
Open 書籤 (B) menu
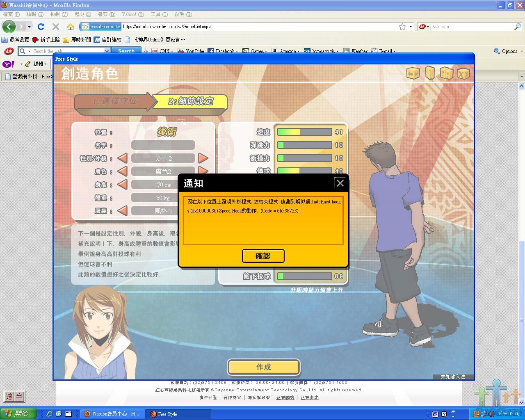(x=106, y=14)
